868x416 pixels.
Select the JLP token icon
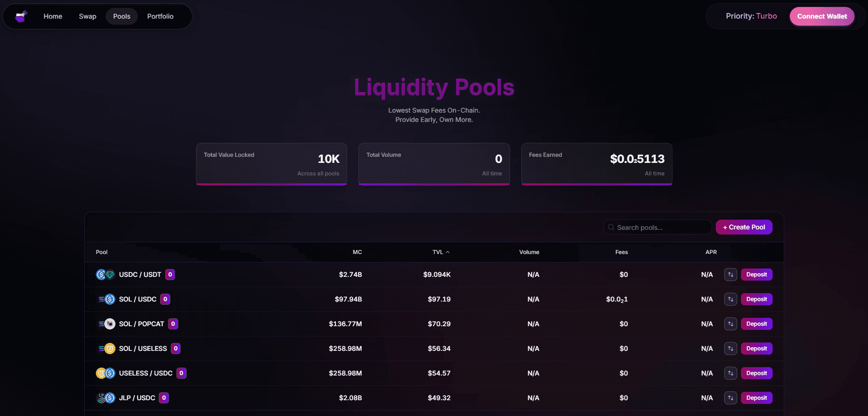101,397
